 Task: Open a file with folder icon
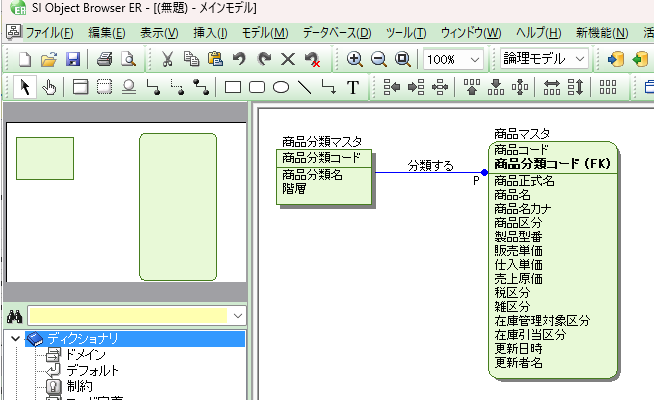pos(49,59)
